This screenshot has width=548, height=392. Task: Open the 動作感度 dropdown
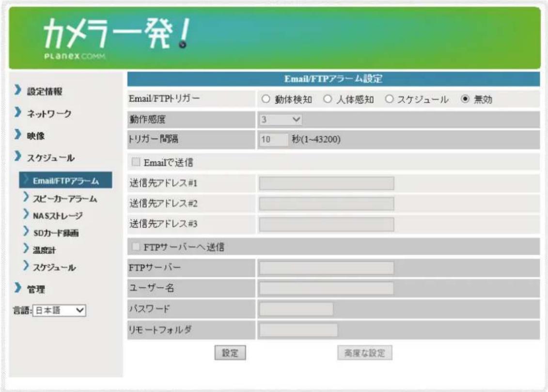pos(280,120)
